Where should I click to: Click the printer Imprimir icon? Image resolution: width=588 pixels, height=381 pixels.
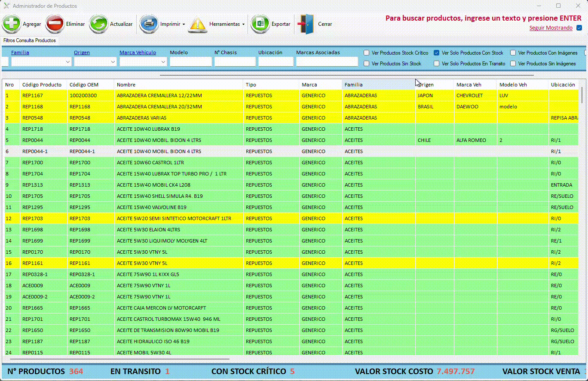point(149,24)
